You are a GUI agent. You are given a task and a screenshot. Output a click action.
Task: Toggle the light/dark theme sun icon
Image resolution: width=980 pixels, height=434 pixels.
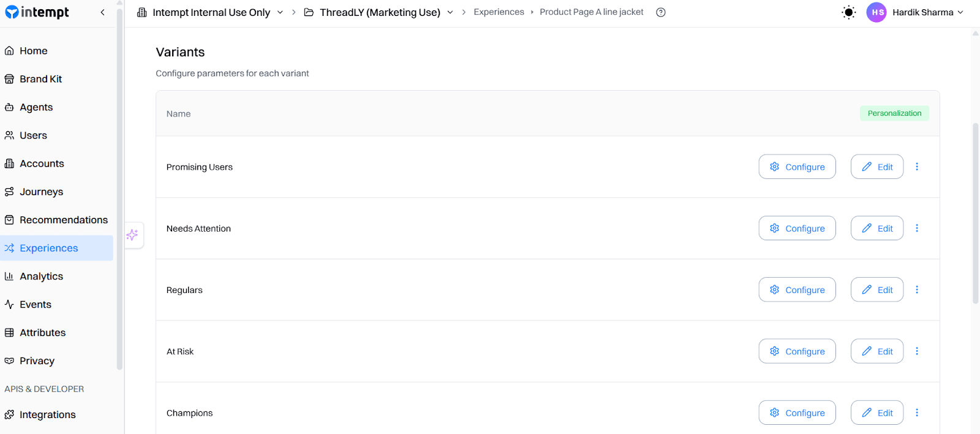(x=848, y=12)
